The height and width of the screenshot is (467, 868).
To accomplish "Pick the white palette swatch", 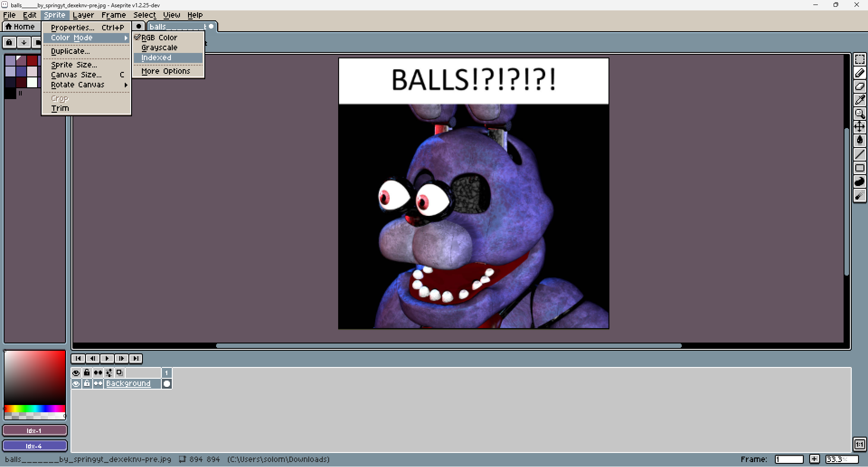I will click(x=32, y=82).
